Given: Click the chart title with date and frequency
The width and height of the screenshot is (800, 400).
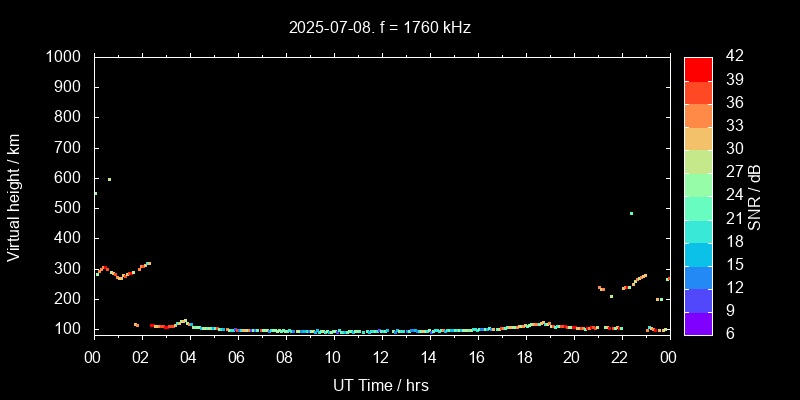Looking at the screenshot, I should [x=379, y=28].
